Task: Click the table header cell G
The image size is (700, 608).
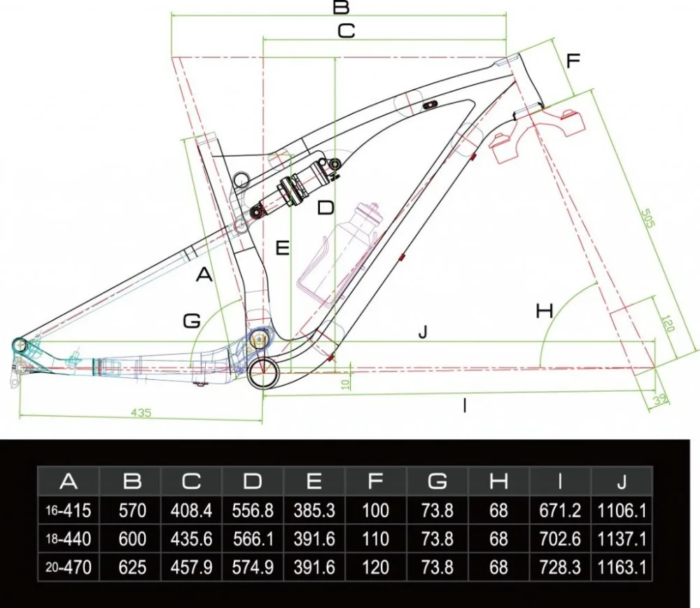Action: click(437, 481)
